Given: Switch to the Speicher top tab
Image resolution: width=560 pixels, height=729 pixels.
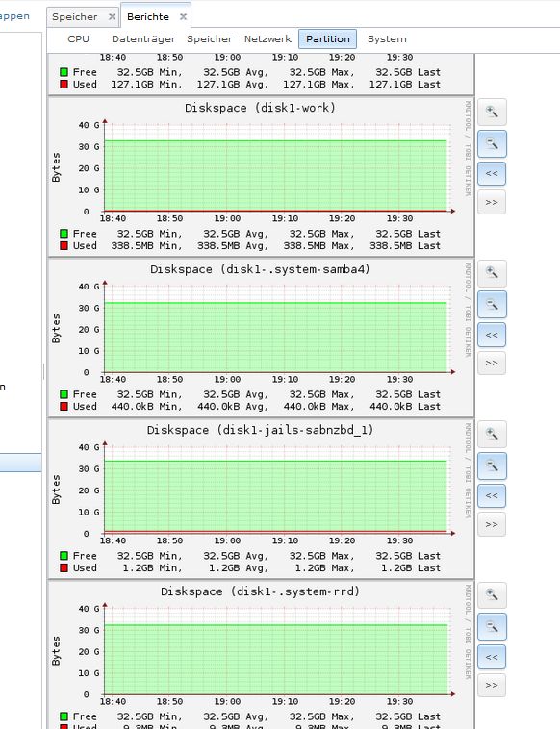Looking at the screenshot, I should (75, 16).
